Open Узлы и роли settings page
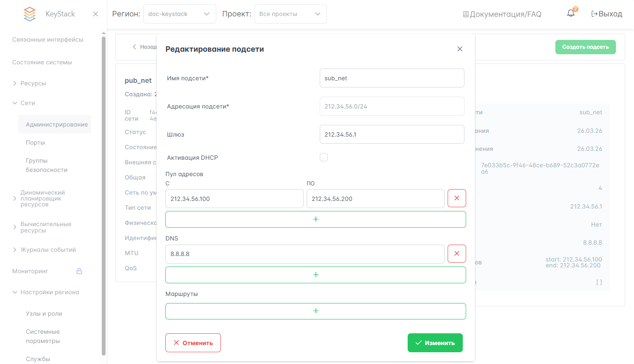The height and width of the screenshot is (364, 634). pyautogui.click(x=44, y=314)
